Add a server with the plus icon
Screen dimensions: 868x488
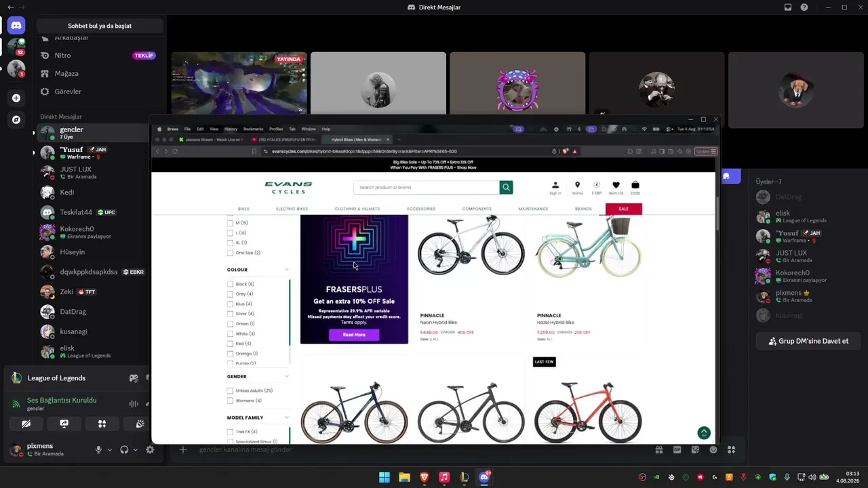16,98
